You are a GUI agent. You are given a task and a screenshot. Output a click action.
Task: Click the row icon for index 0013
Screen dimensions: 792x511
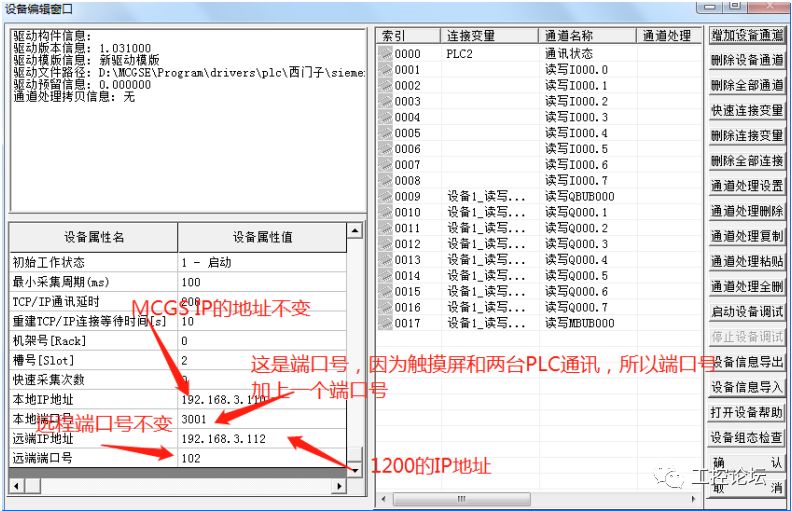385,260
